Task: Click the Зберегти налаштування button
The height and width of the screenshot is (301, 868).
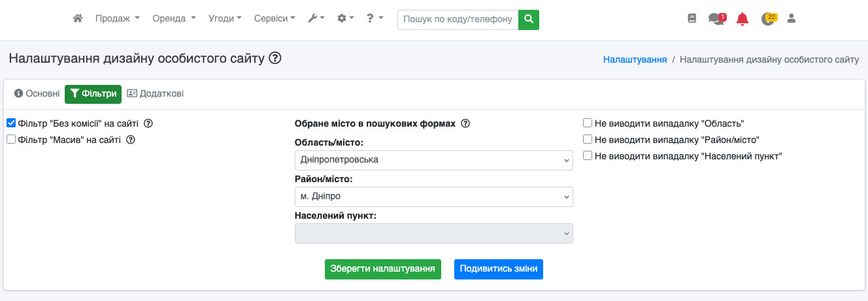Action: (x=382, y=269)
